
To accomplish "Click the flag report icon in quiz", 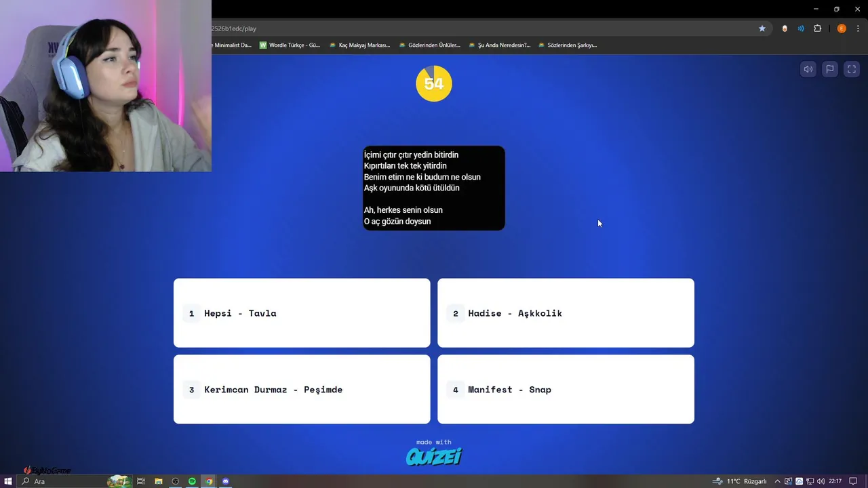I will [830, 69].
